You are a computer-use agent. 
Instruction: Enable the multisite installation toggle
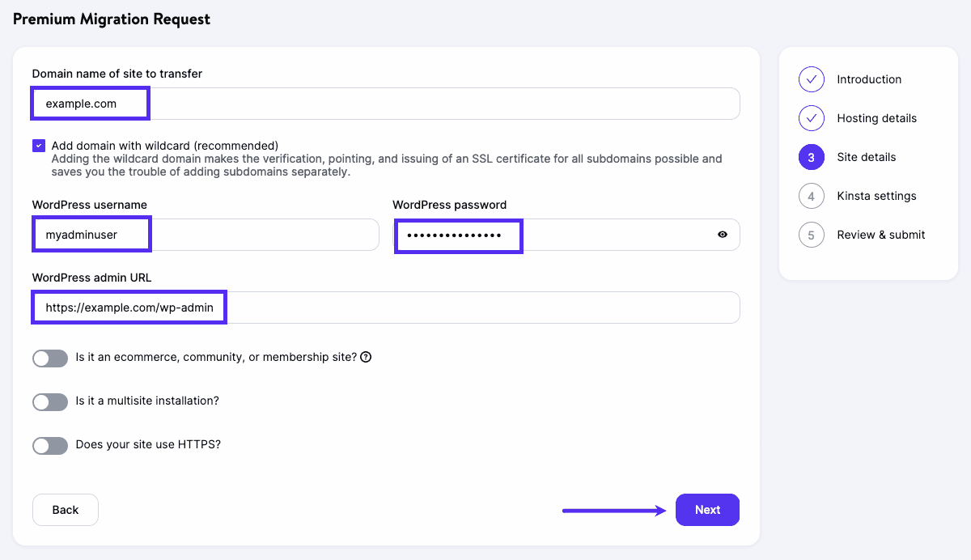click(x=50, y=401)
